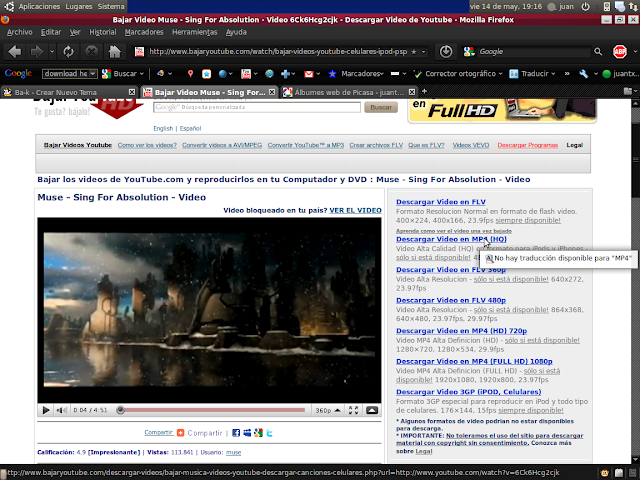Expand the 360p video quality selector
640x480 pixels.
click(x=327, y=410)
